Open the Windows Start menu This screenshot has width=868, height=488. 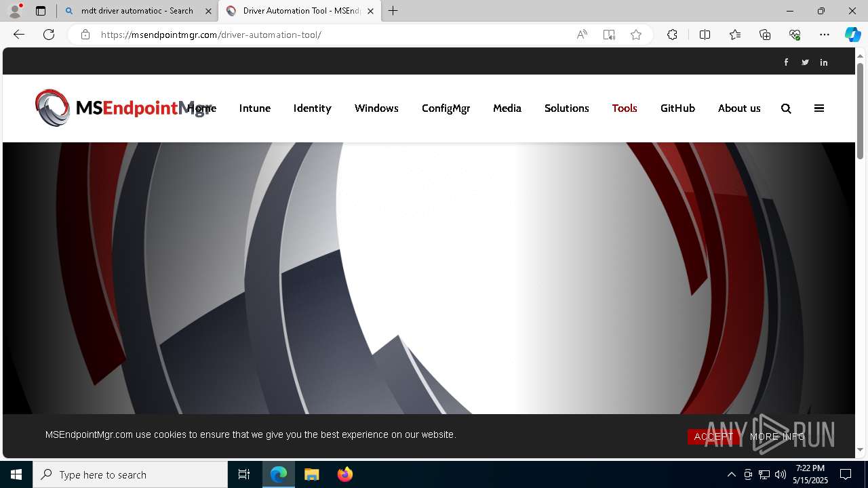pyautogui.click(x=16, y=474)
